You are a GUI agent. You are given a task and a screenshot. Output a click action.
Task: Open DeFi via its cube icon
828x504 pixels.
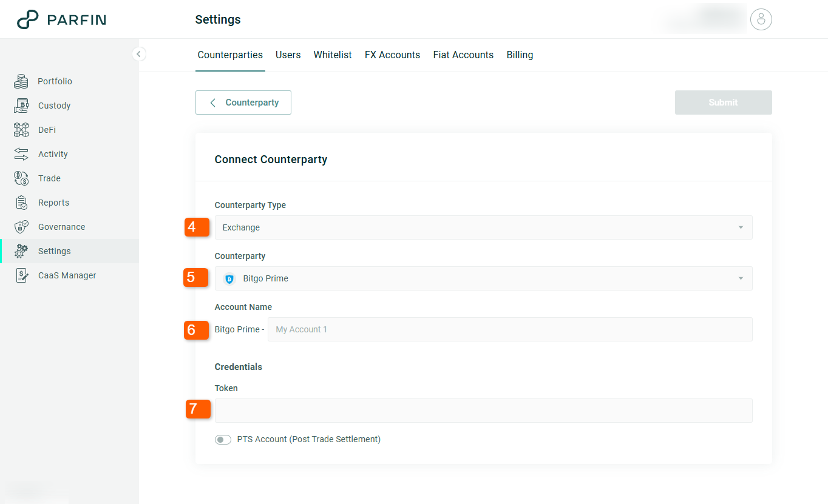21,130
